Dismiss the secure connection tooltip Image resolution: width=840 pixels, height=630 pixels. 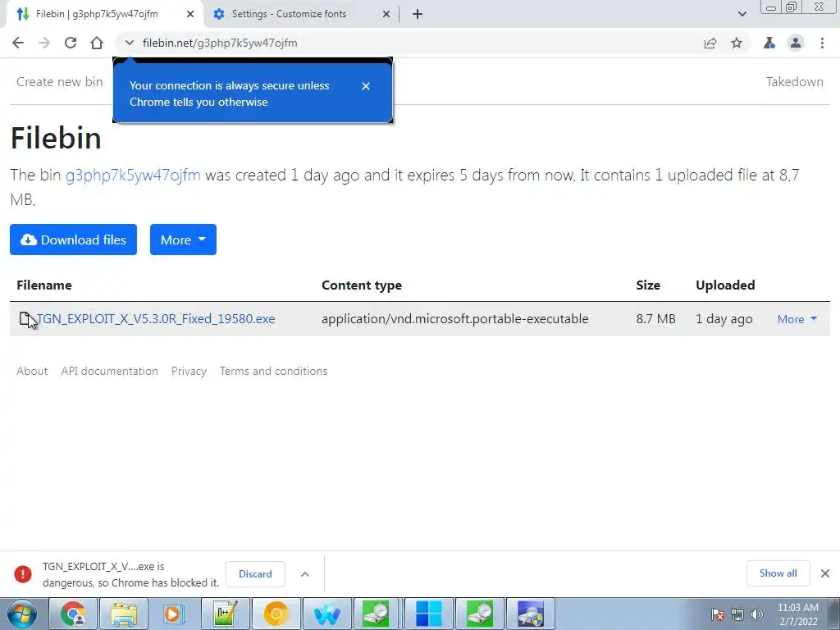coord(366,85)
